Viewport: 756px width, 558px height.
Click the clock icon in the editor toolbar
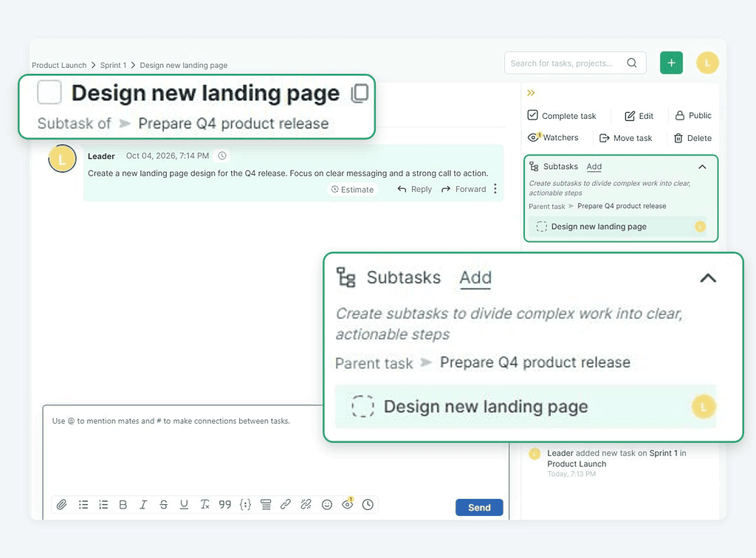(x=368, y=505)
